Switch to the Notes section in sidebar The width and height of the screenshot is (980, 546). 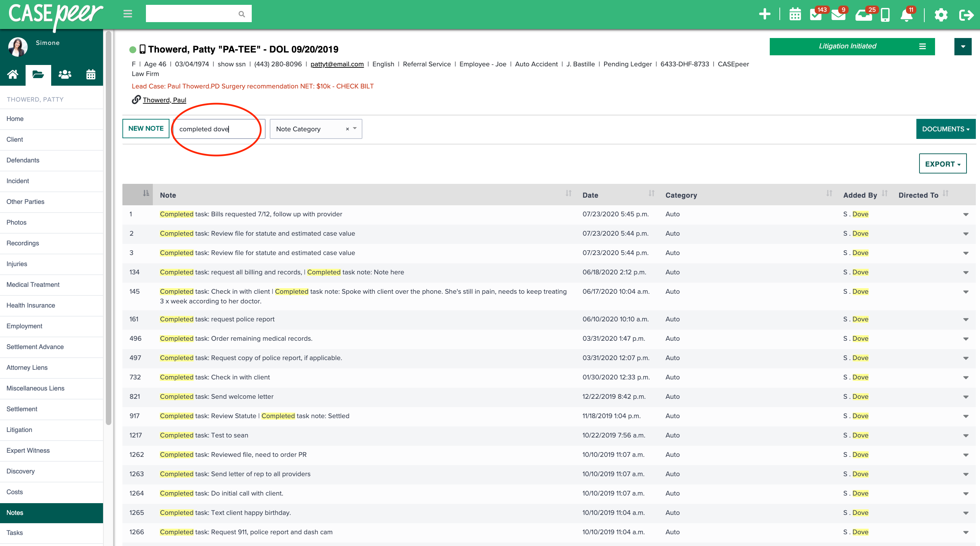point(15,512)
